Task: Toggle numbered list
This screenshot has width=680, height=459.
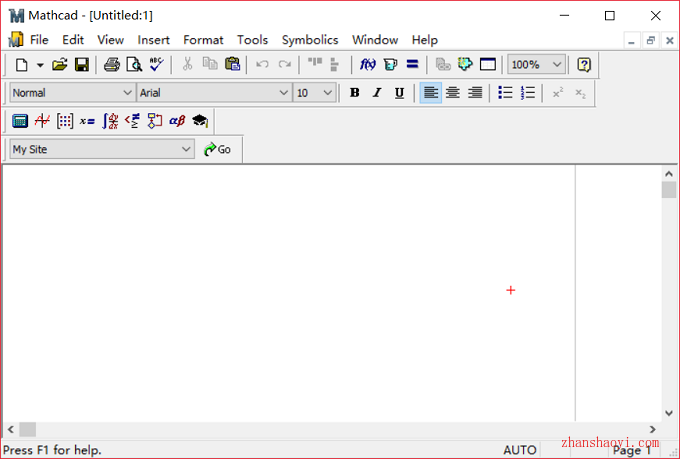Action: (x=527, y=92)
